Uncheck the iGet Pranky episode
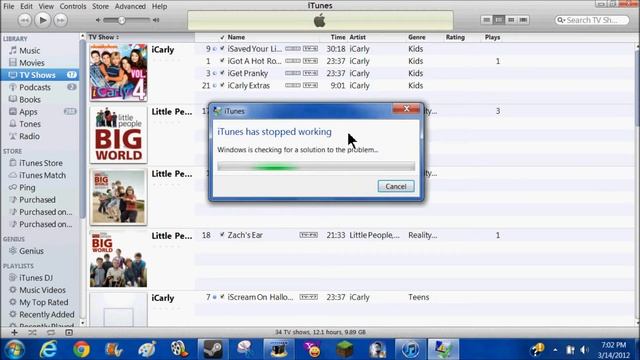Viewport: 640px width, 360px height. pos(222,73)
